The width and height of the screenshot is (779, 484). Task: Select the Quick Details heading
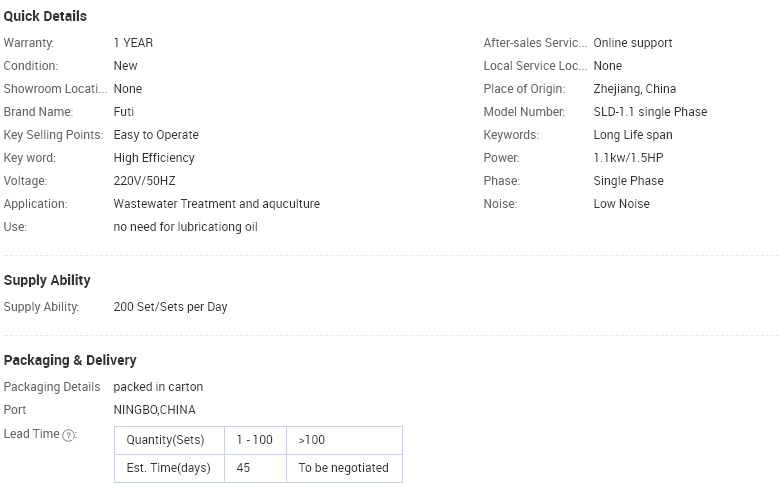coord(45,16)
